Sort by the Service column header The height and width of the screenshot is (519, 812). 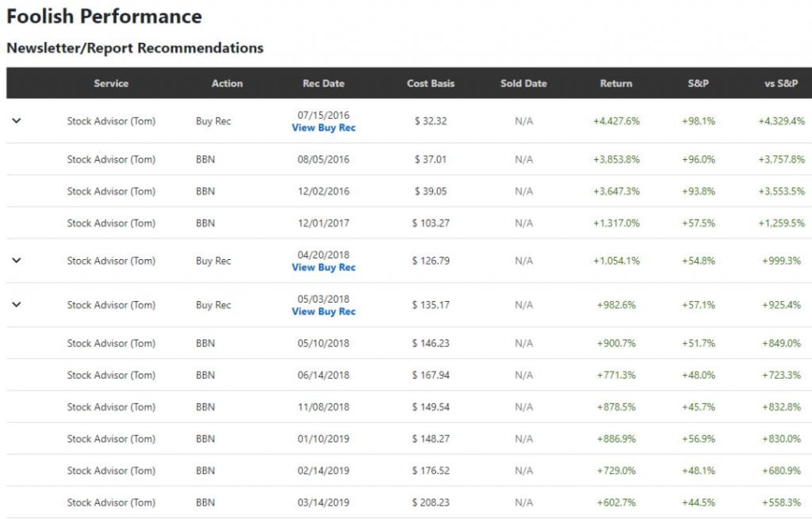click(x=111, y=83)
